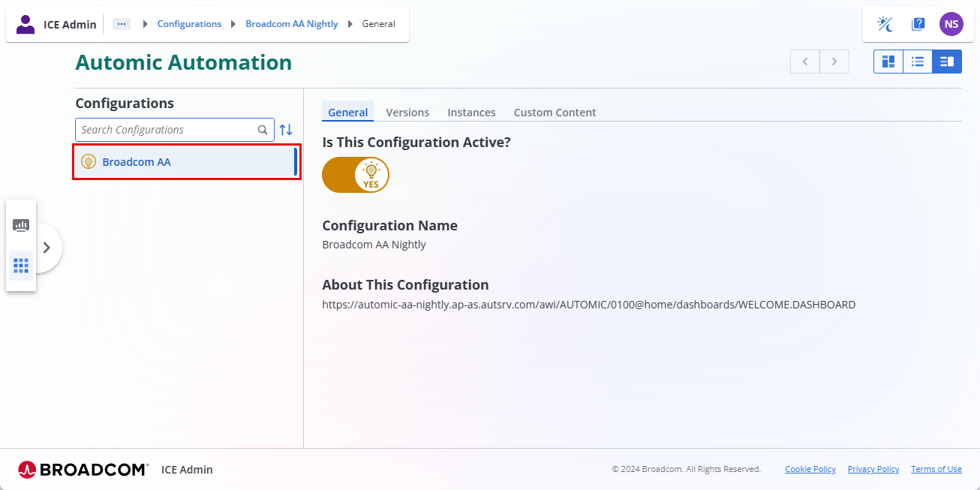Click into the Search Configurations field
980x490 pixels.
165,130
